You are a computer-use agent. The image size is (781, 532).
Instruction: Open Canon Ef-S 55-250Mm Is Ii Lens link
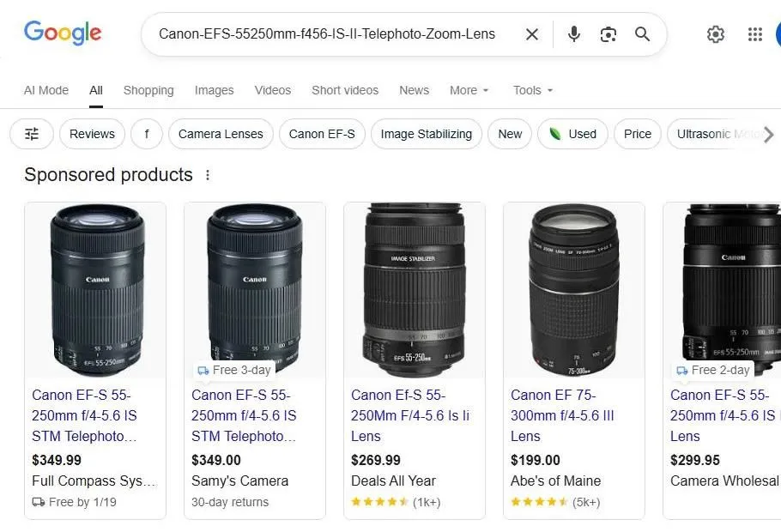410,415
